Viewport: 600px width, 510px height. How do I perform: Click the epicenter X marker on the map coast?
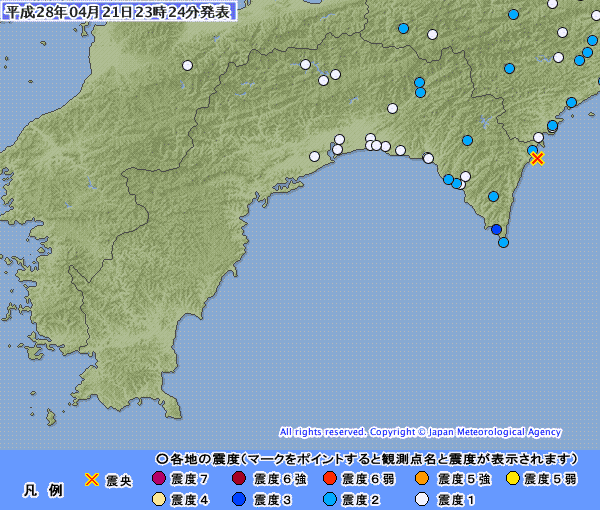coord(537,158)
